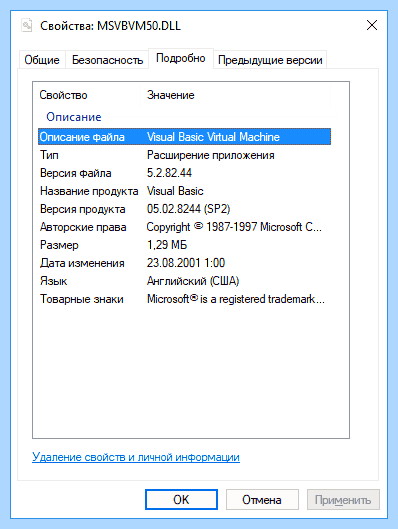Select the Язык property row

[x=184, y=281]
